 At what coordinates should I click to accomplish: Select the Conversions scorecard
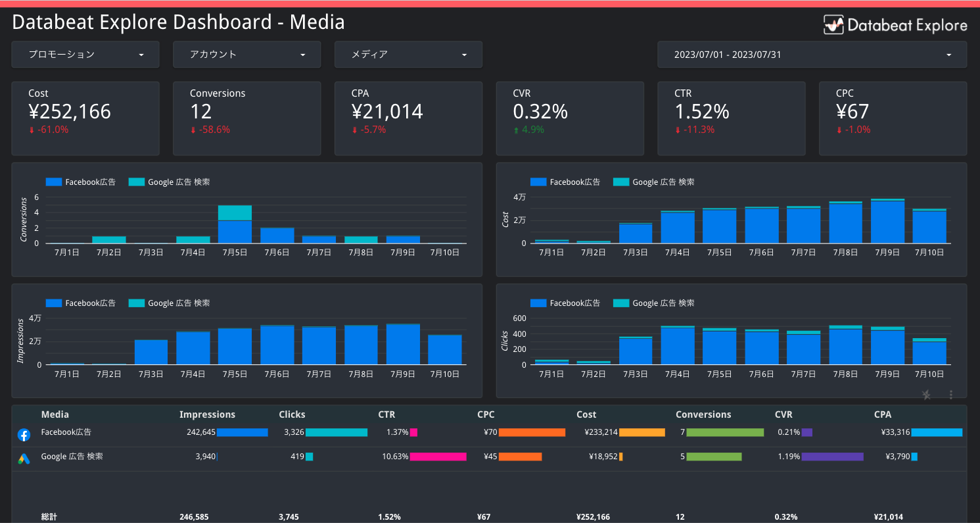coord(246,118)
